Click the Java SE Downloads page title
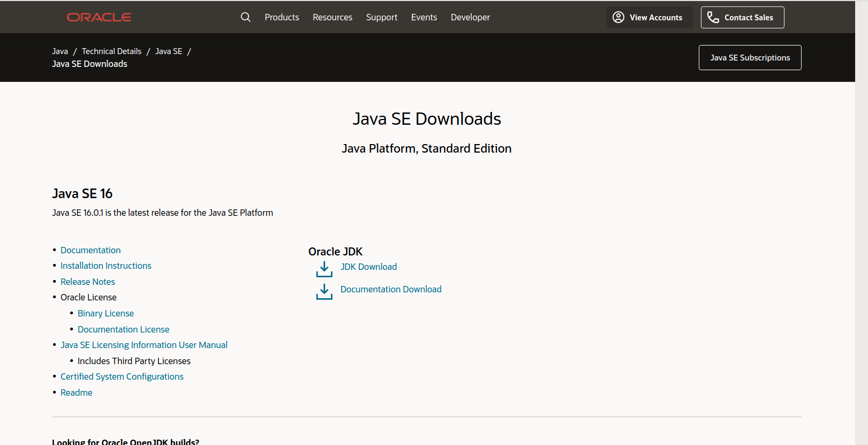The height and width of the screenshot is (445, 868). [x=427, y=119]
